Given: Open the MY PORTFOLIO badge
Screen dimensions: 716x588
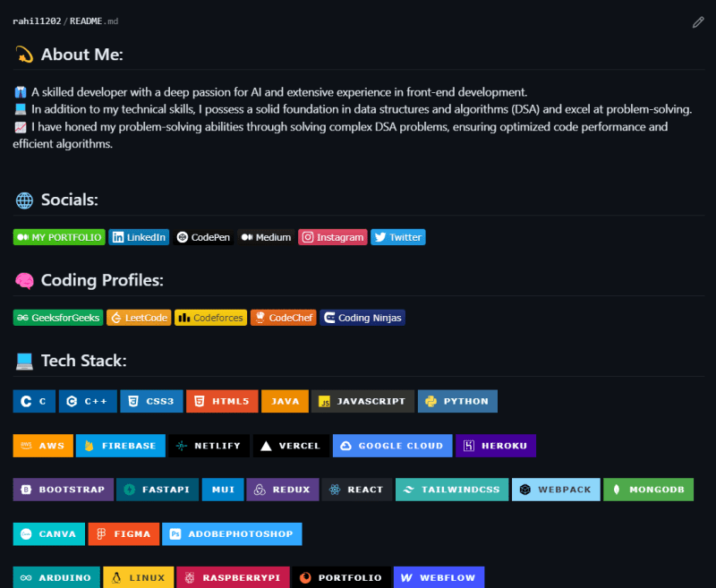Looking at the screenshot, I should coord(59,237).
